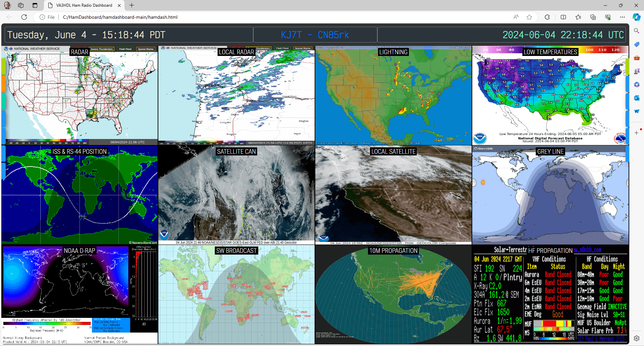644x346 pixels.
Task: Click the Browser essentials heart icon
Action: click(x=607, y=17)
